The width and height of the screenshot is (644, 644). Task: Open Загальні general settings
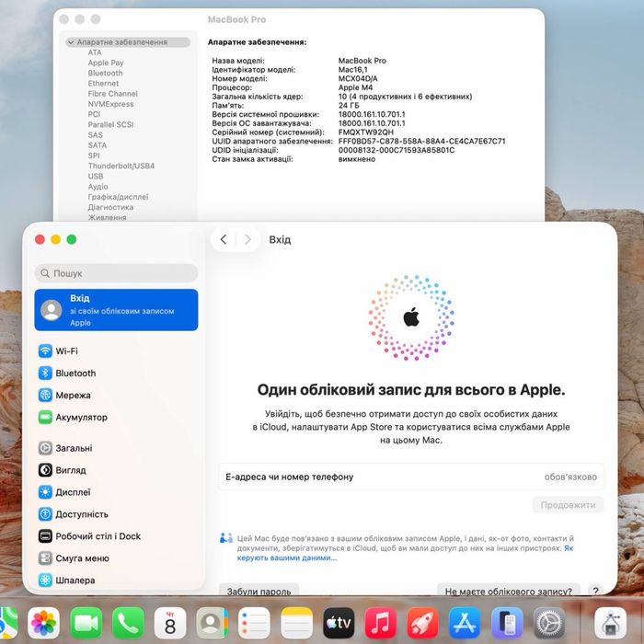pos(116,448)
